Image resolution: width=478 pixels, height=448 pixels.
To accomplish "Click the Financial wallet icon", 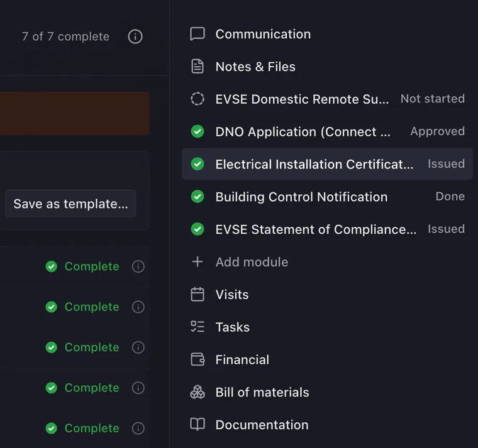I will (197, 359).
